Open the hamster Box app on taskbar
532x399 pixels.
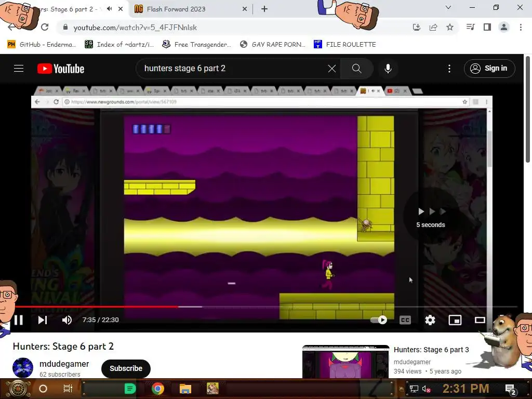point(212,389)
